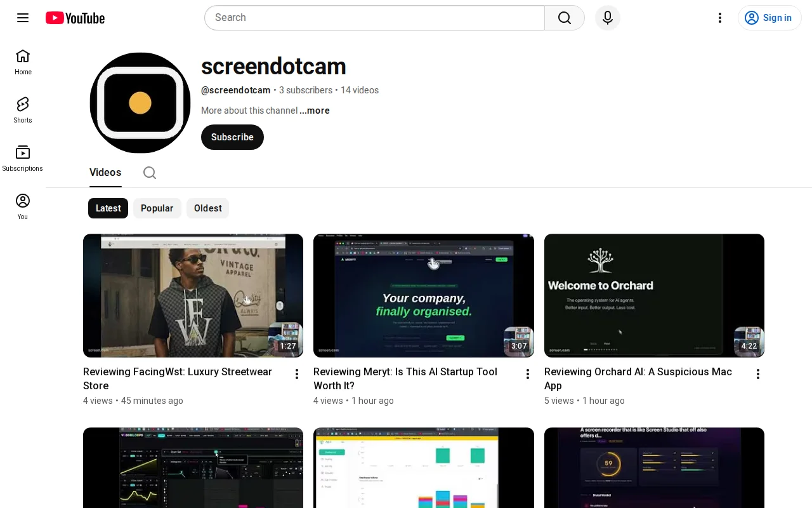This screenshot has width=812, height=508.
Task: Select the Videos tab
Action: coord(105,173)
